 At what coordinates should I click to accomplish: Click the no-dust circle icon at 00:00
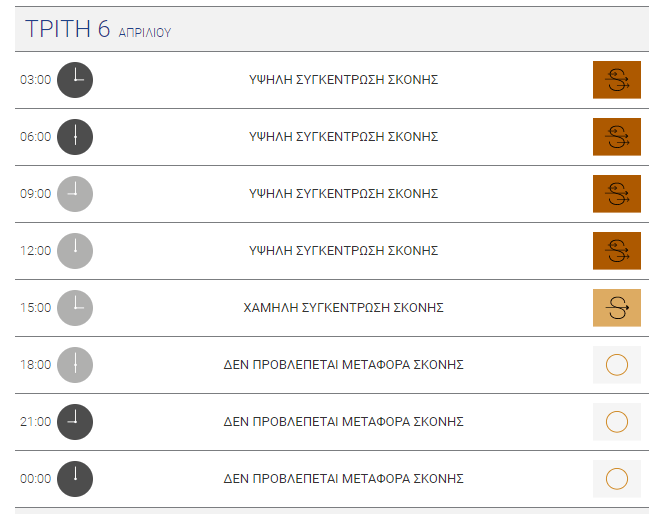point(617,479)
